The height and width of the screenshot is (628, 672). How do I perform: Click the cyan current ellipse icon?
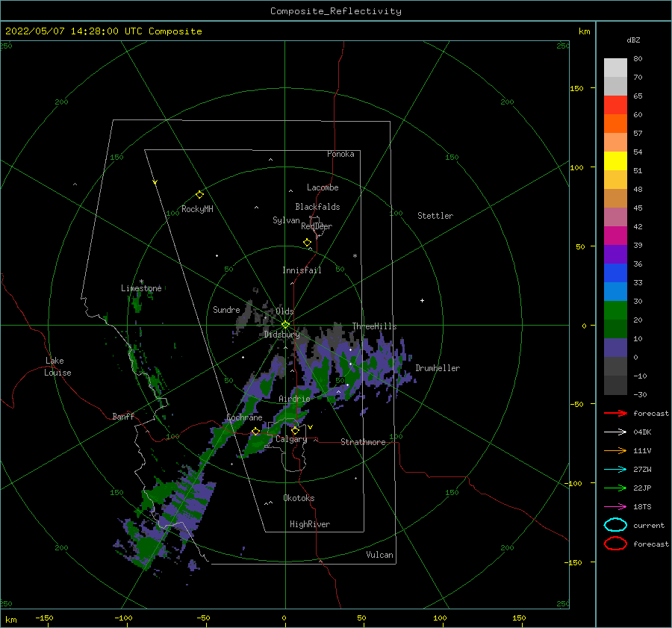click(x=615, y=525)
